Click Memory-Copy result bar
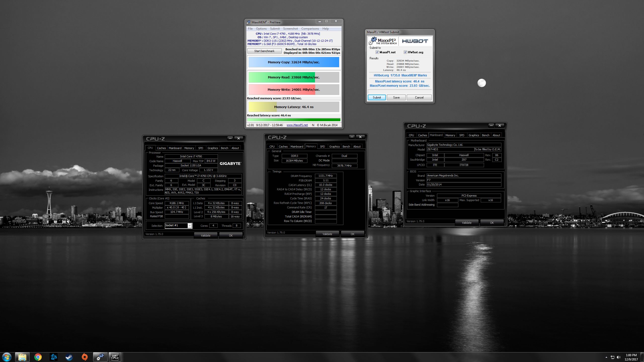 click(x=294, y=62)
